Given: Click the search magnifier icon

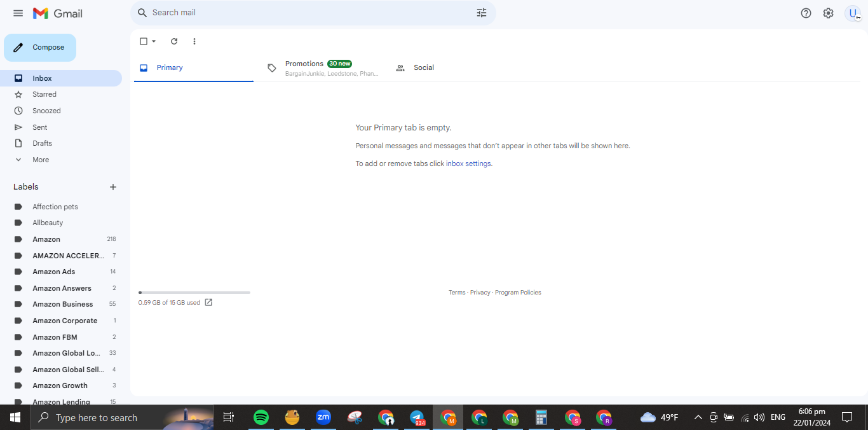Looking at the screenshot, I should 142,13.
